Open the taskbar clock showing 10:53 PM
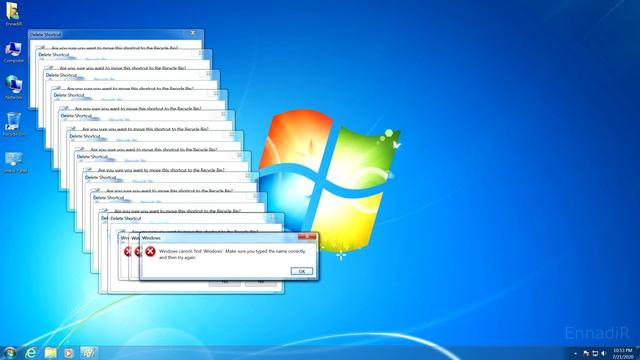The height and width of the screenshot is (360, 640). coord(623,353)
